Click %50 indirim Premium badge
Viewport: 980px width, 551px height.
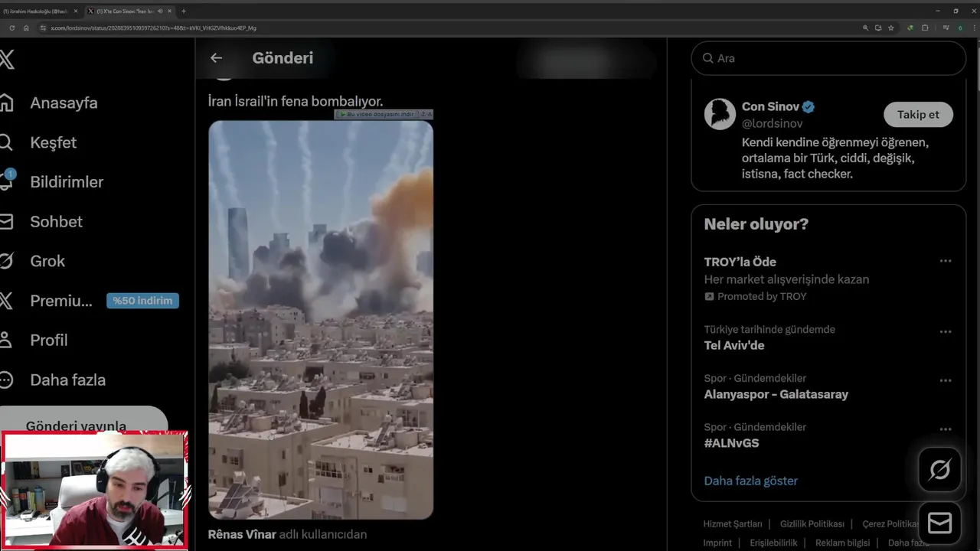point(142,301)
